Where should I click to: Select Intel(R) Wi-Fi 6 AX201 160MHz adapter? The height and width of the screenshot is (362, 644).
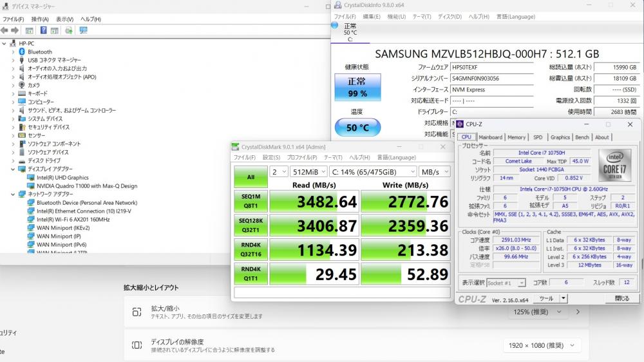pos(73,220)
